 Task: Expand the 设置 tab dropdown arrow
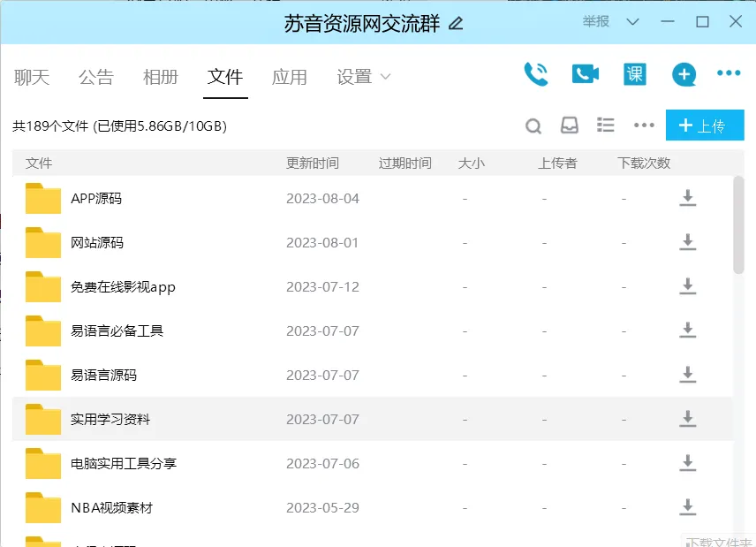tap(385, 77)
